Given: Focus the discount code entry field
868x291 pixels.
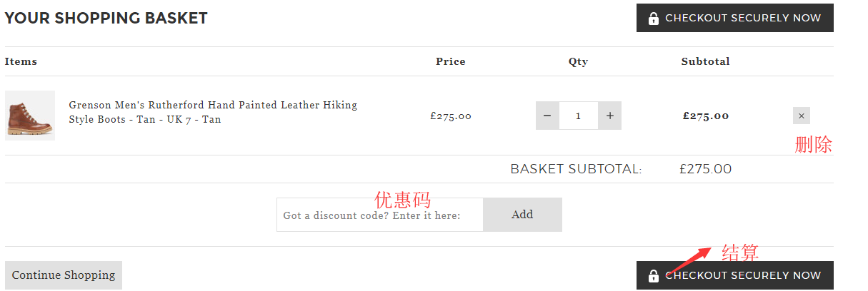Looking at the screenshot, I should (x=379, y=215).
